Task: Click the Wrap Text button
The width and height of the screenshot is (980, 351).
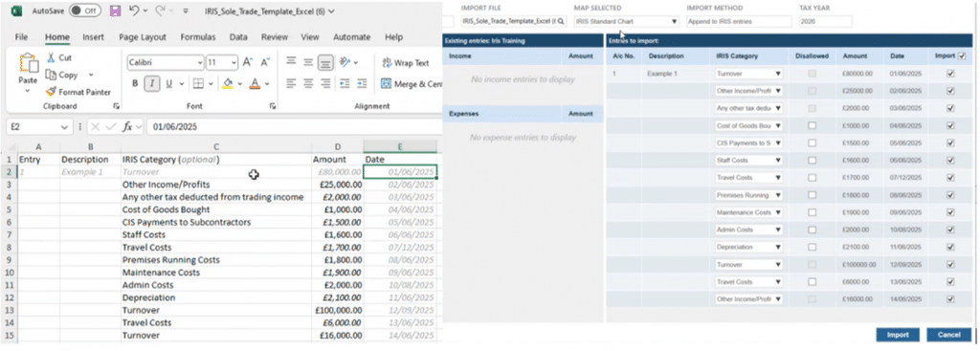Action: coord(405,62)
